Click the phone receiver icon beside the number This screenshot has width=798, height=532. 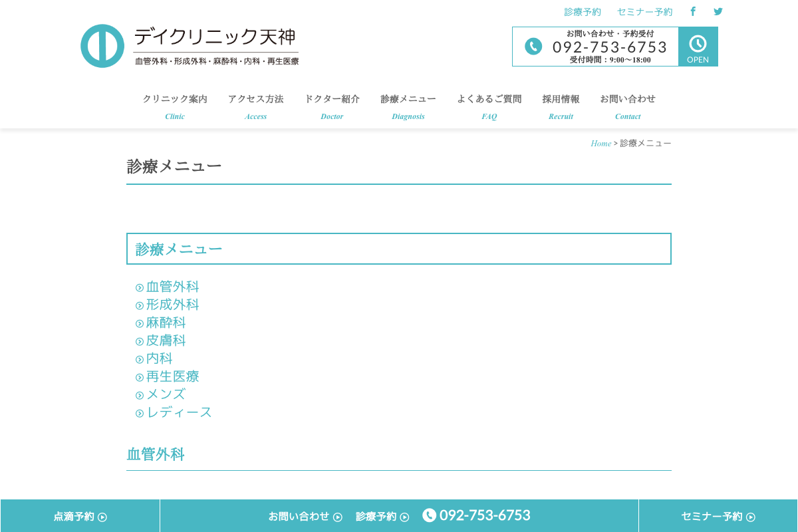point(533,47)
